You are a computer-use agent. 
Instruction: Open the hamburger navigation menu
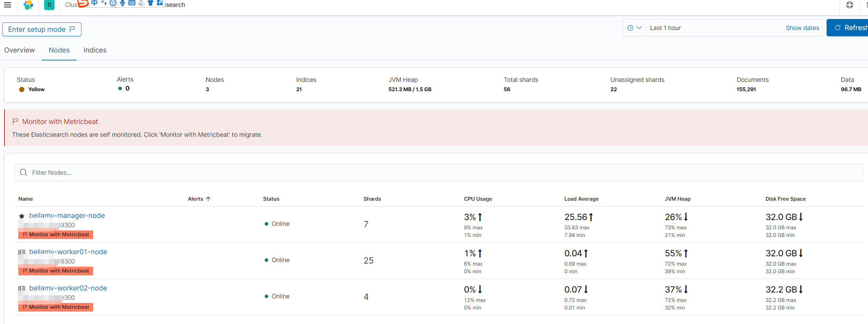[x=8, y=5]
